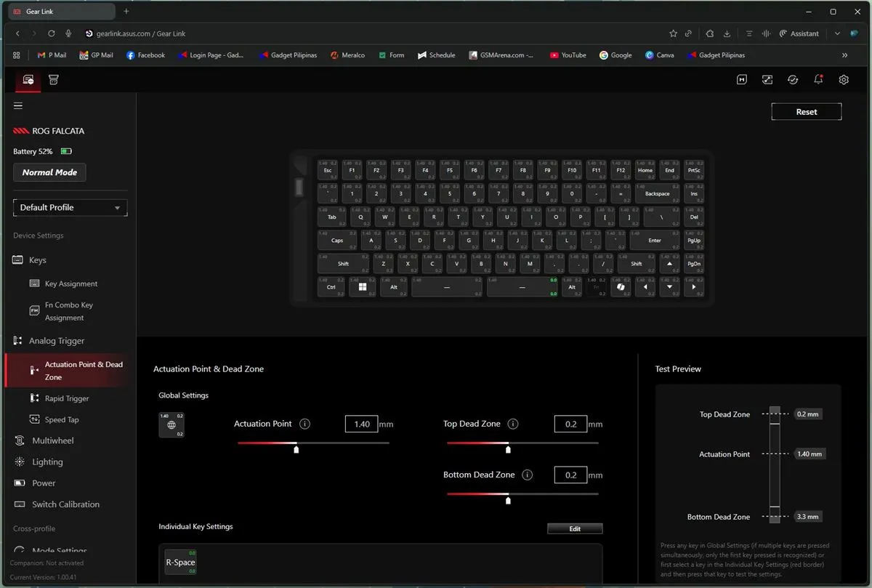Select the up arrow key on keyboard
This screenshot has height=588, width=872.
click(x=669, y=263)
